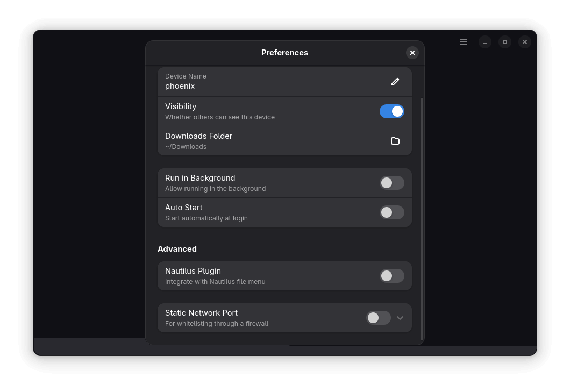Click the Preferences dialog vertical scrollbar
This screenshot has height=392, width=570.
coord(422,215)
